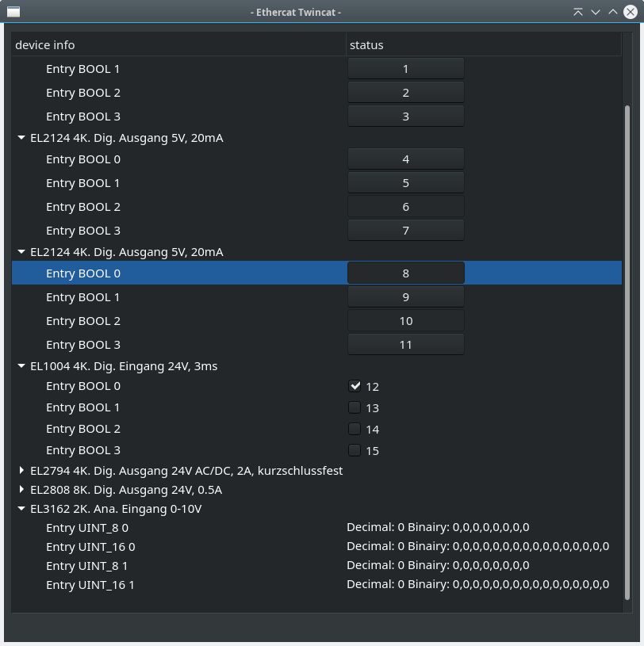Select 'Entry BOOL 3' row beside button 11
The width and height of the screenshot is (644, 646).
coord(316,345)
